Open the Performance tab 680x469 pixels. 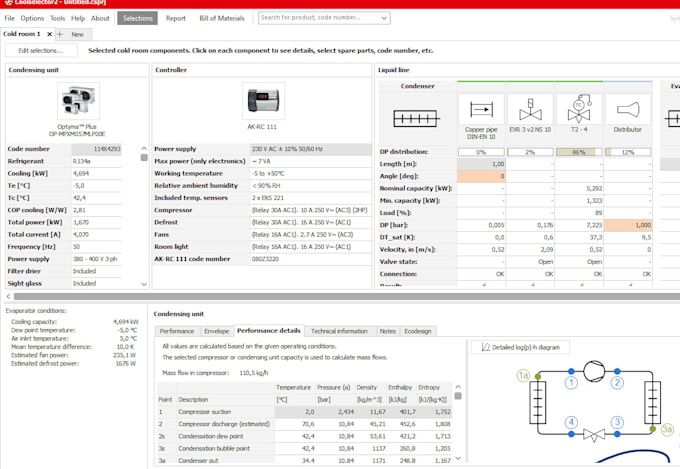pyautogui.click(x=177, y=331)
